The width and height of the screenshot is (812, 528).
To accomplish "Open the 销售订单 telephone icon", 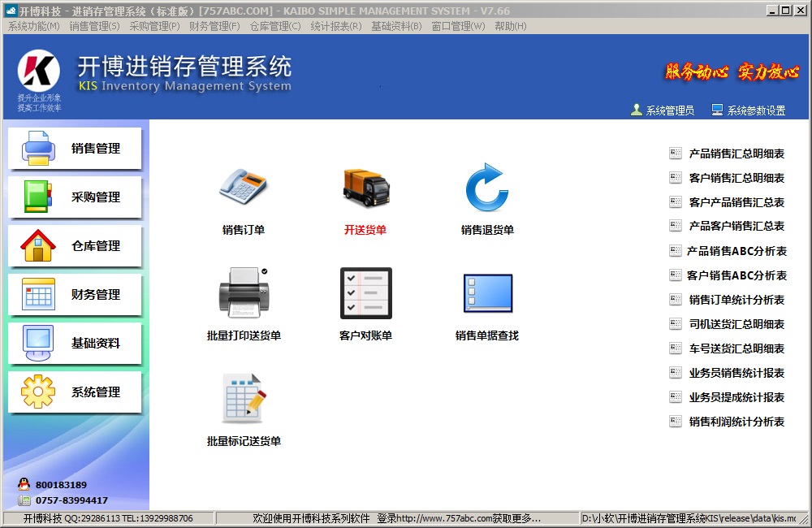I will coord(244,188).
